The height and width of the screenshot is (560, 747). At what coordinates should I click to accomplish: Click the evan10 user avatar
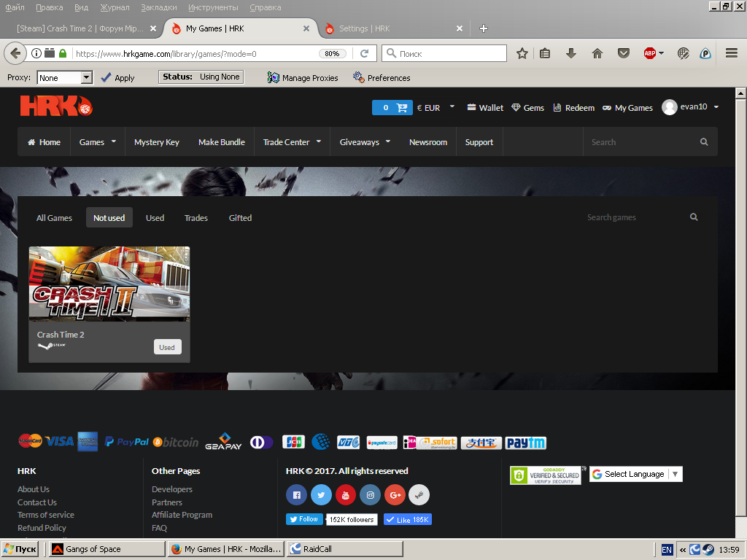(x=670, y=107)
